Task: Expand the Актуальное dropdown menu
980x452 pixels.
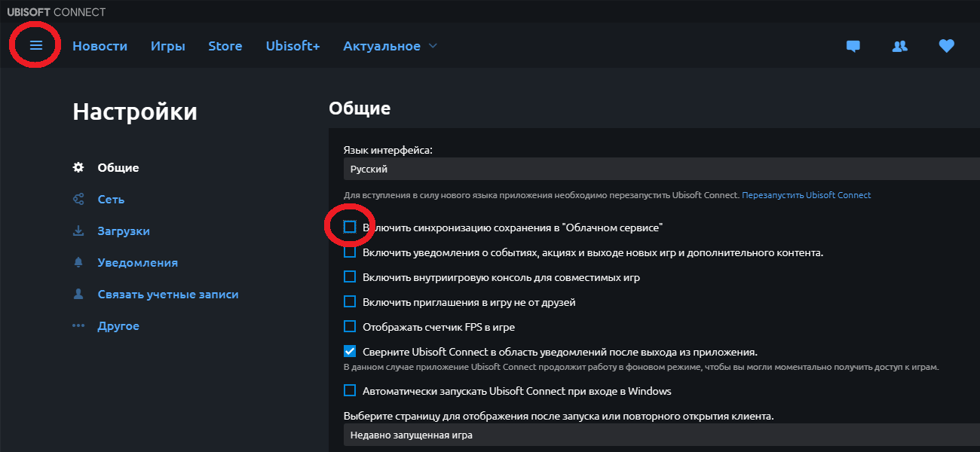Action: coord(390,46)
